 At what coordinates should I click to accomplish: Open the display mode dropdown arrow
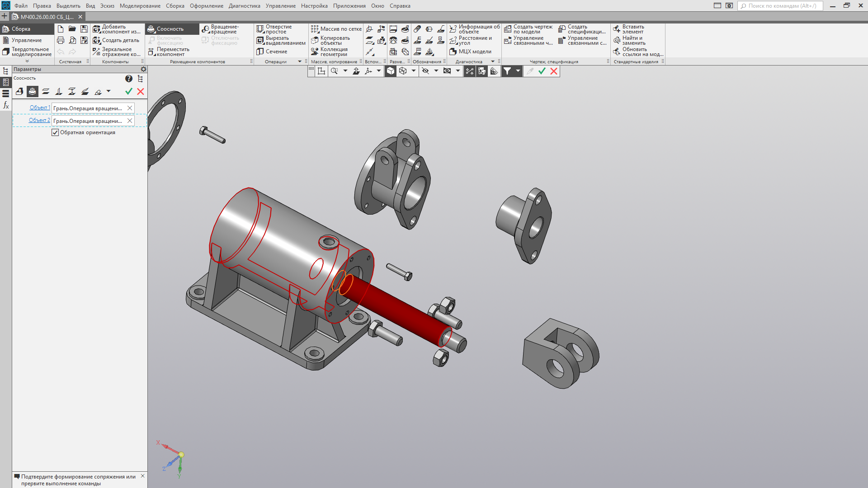click(x=414, y=71)
